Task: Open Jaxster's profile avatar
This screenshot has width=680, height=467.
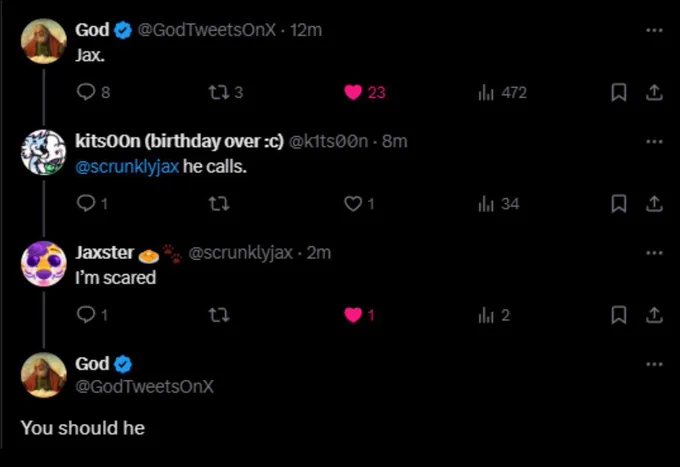Action: coord(43,264)
